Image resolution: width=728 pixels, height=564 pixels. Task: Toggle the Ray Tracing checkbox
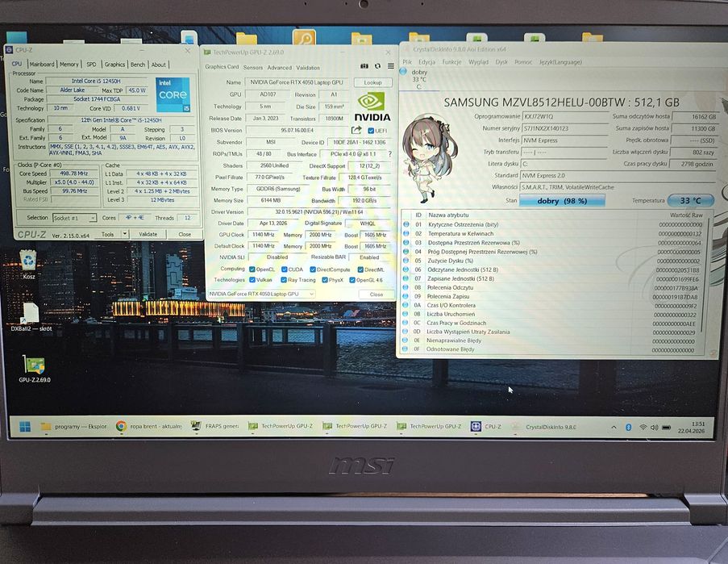(x=284, y=280)
